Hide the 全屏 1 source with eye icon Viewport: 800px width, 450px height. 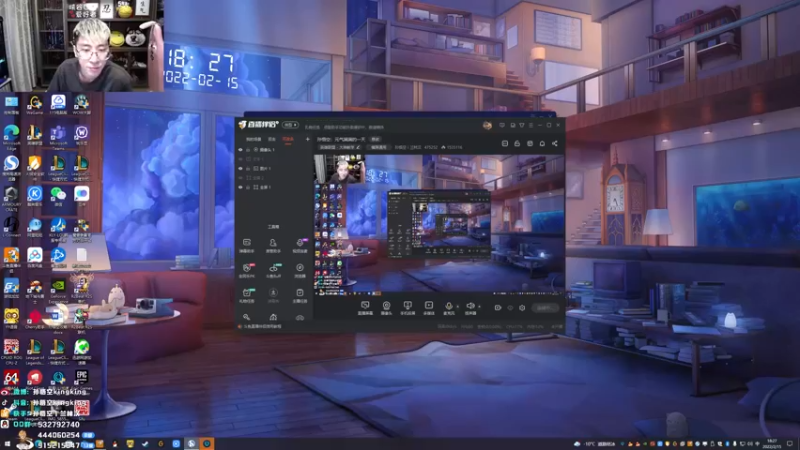[240, 187]
